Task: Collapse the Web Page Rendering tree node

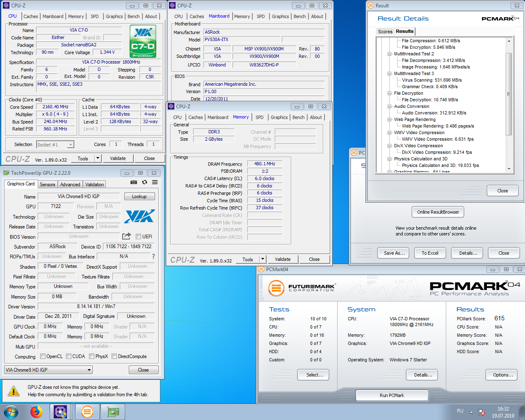Action: 389,119
